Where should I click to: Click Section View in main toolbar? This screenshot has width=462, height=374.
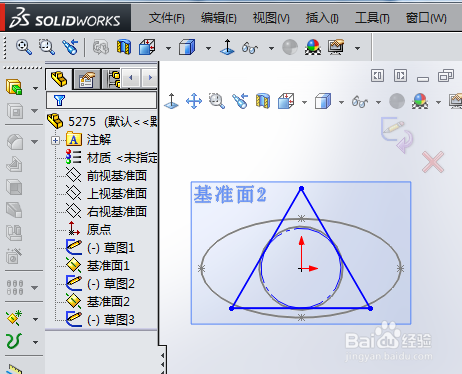[x=123, y=47]
